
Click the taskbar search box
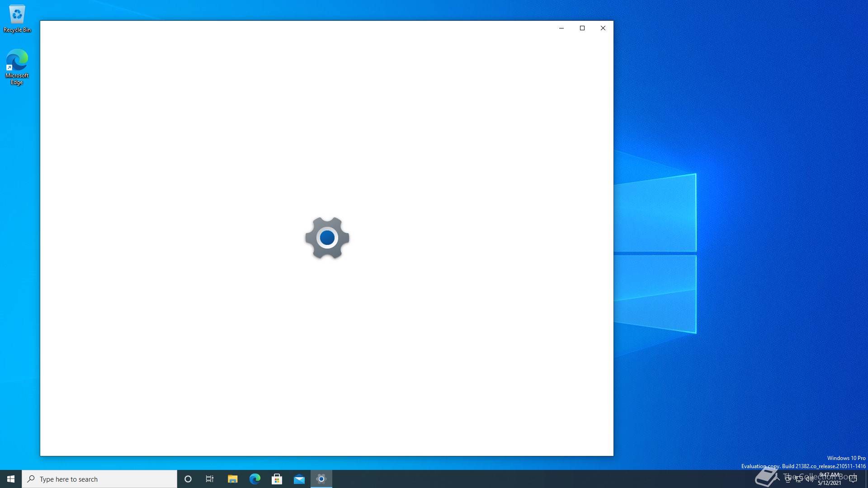pyautogui.click(x=99, y=479)
